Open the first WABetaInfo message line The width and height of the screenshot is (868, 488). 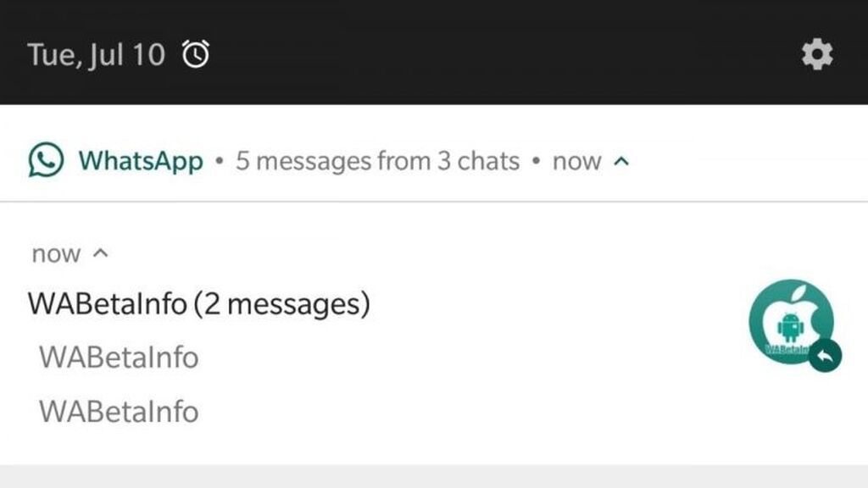[x=119, y=358]
